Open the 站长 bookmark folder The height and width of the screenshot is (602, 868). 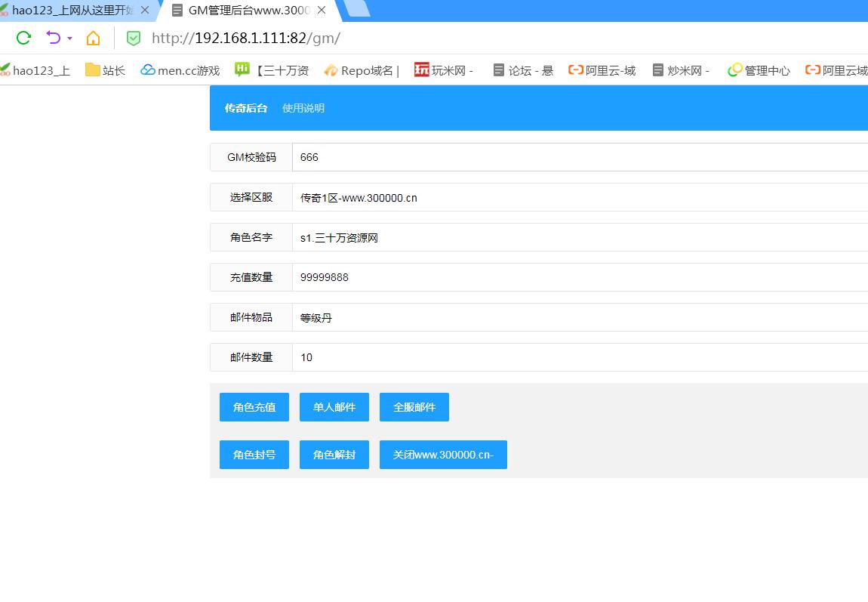[x=105, y=70]
